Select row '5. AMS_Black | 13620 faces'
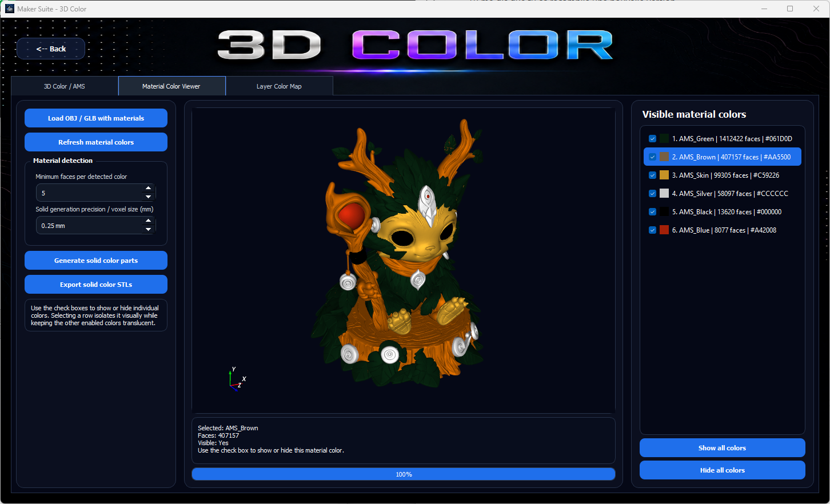The height and width of the screenshot is (504, 830). tap(723, 212)
